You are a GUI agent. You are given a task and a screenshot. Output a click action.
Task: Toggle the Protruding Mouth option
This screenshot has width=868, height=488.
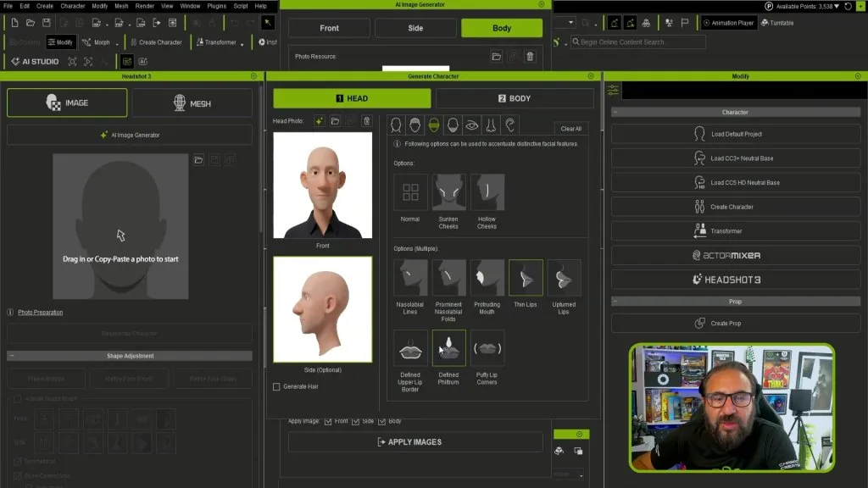point(487,278)
